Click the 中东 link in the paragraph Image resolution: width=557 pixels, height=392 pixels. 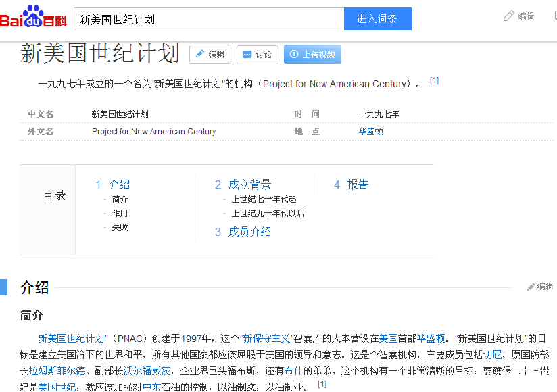(151, 387)
